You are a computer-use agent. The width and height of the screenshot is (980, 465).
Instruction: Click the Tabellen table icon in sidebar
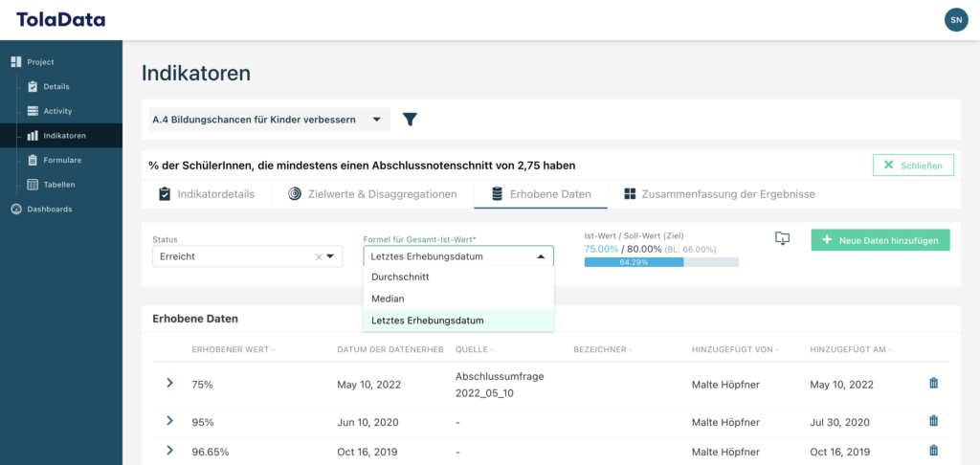coord(33,185)
